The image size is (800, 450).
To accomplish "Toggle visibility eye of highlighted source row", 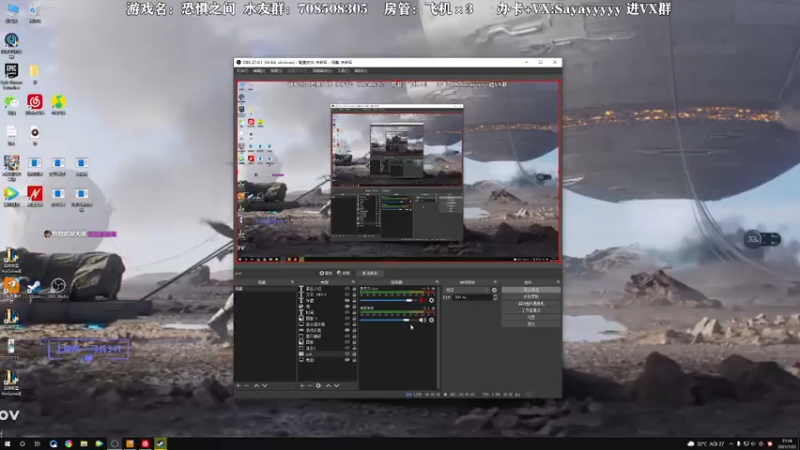I will pyautogui.click(x=347, y=354).
